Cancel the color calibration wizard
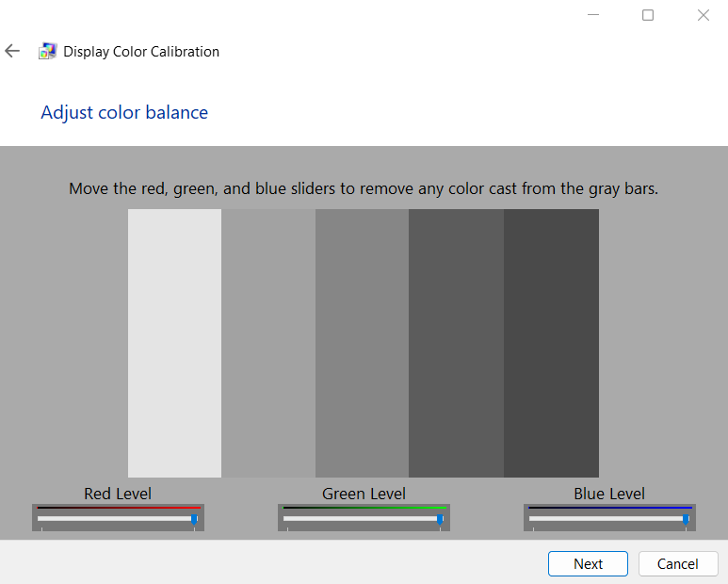 677,563
